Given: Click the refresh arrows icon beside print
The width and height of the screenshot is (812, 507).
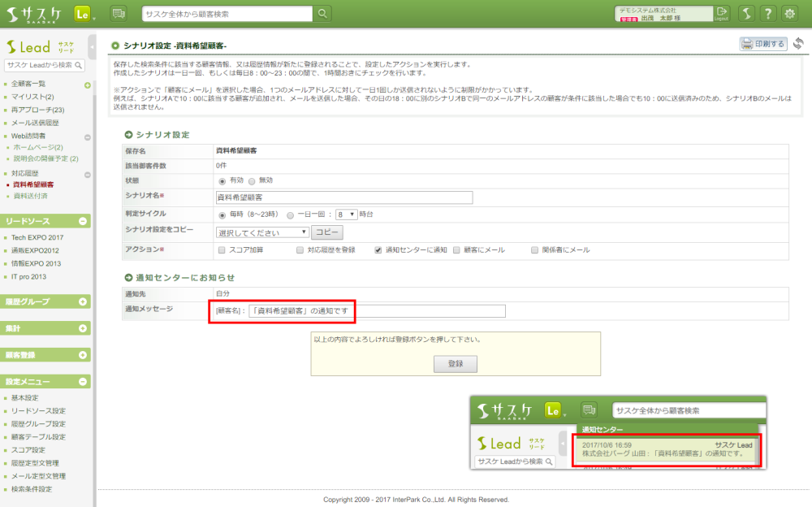Looking at the screenshot, I should pos(798,44).
